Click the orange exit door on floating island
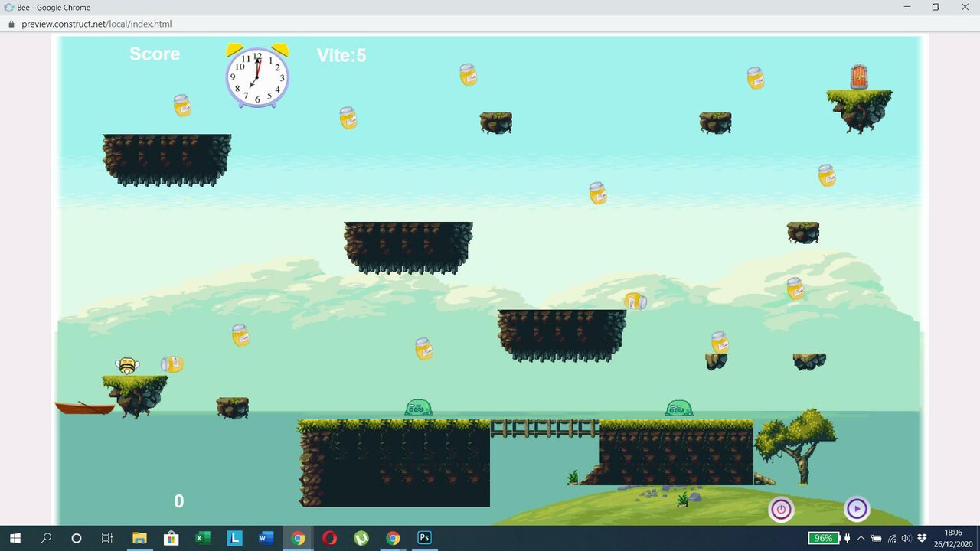Viewport: 980px width, 551px height. click(859, 77)
